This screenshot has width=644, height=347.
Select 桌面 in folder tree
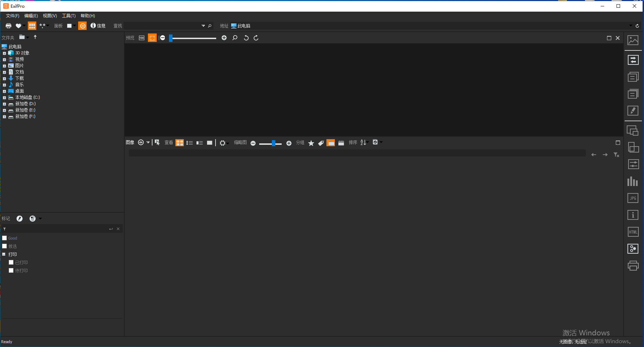point(19,91)
